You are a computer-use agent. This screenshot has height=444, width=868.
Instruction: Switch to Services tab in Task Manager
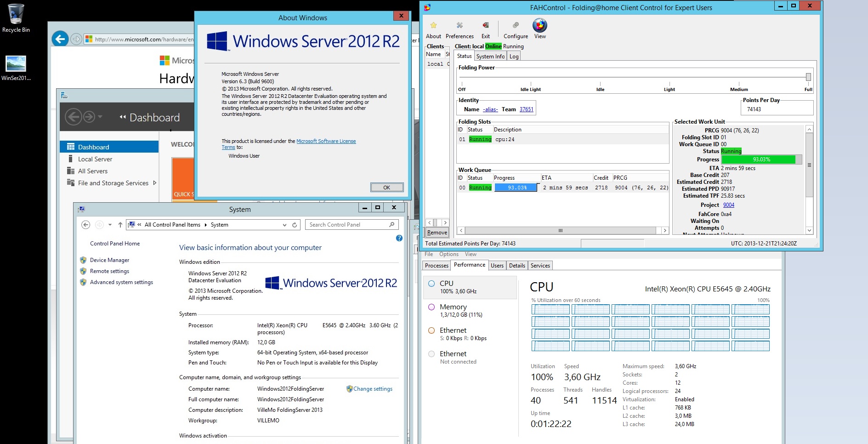540,266
